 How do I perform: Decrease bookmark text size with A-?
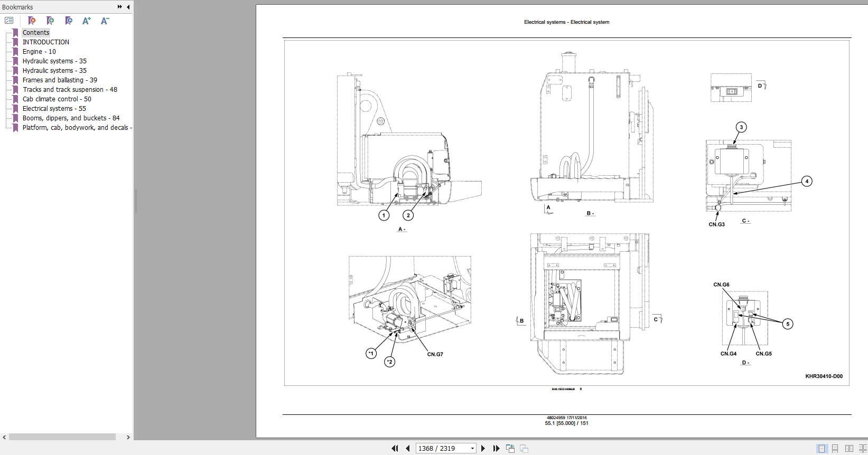[x=105, y=21]
